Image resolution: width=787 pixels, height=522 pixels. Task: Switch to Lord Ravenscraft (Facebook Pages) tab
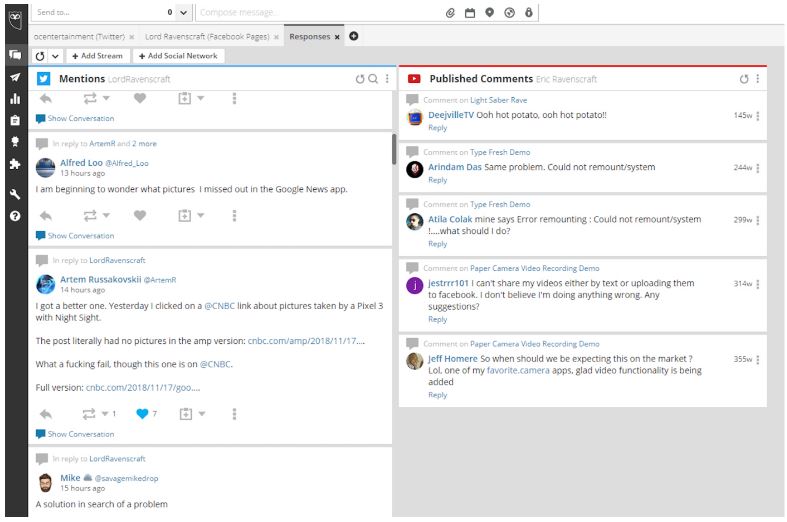[207, 37]
